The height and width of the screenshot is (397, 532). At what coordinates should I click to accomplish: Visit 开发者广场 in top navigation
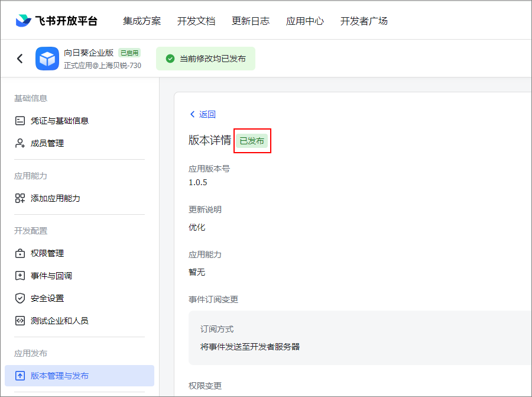click(x=364, y=21)
